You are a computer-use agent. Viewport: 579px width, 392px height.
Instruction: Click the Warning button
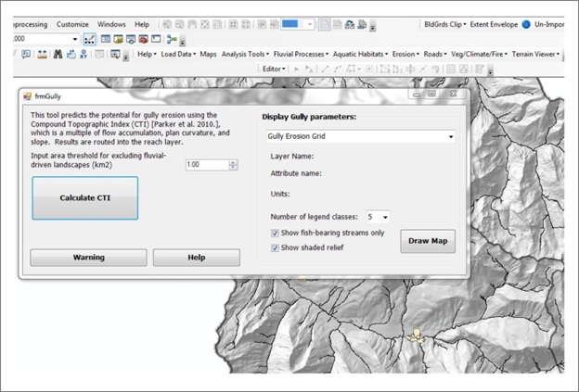point(88,257)
